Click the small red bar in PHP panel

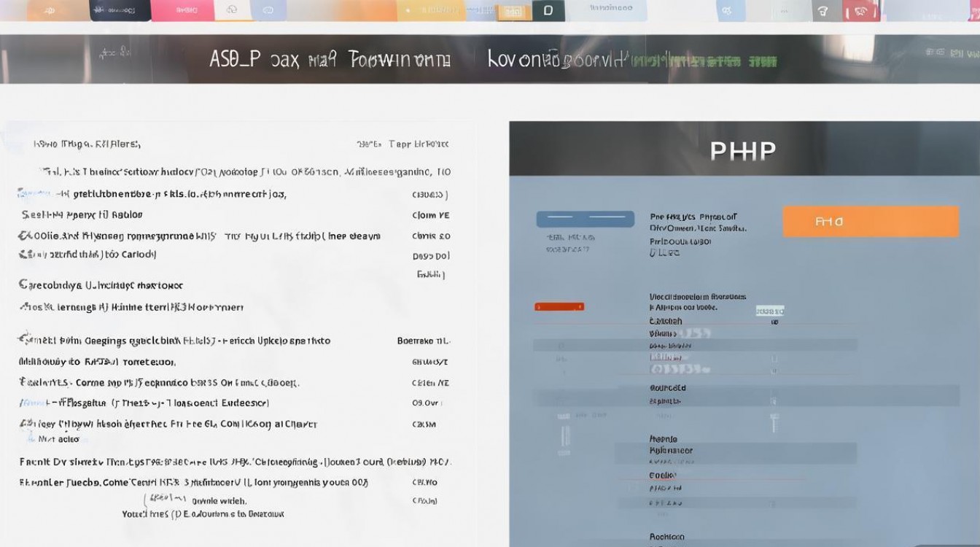pyautogui.click(x=559, y=306)
